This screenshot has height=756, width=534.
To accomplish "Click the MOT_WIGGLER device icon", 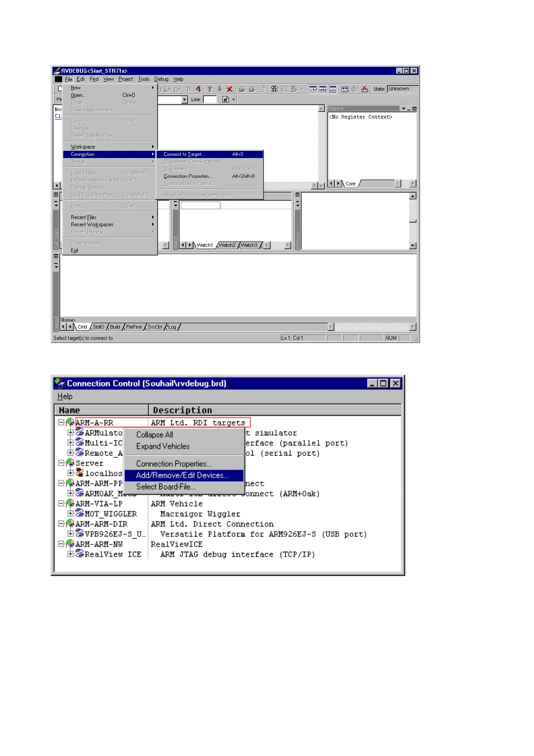I will (x=79, y=513).
